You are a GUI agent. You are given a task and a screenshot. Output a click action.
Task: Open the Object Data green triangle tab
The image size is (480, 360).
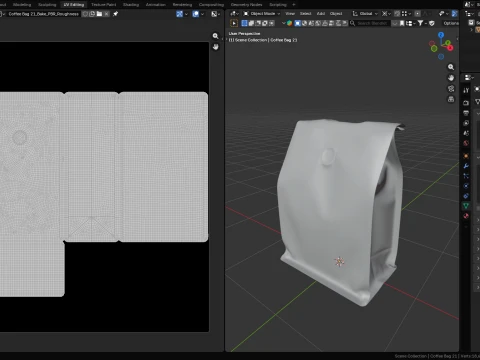coord(466,206)
